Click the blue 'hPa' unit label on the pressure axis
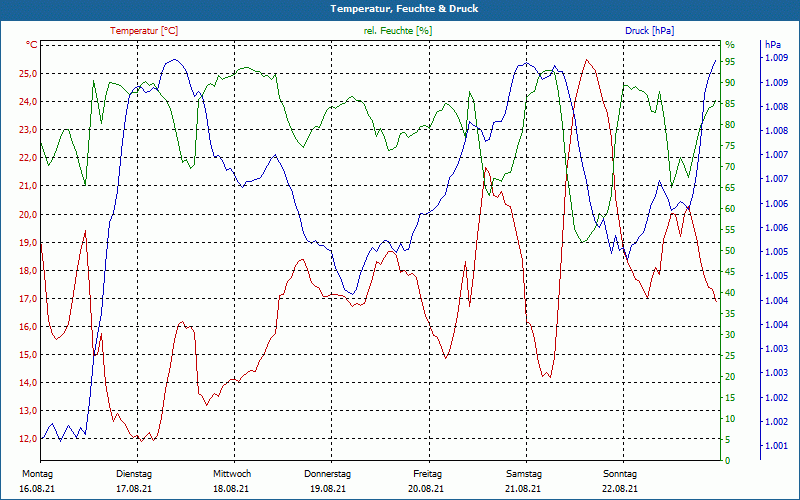 (772, 44)
